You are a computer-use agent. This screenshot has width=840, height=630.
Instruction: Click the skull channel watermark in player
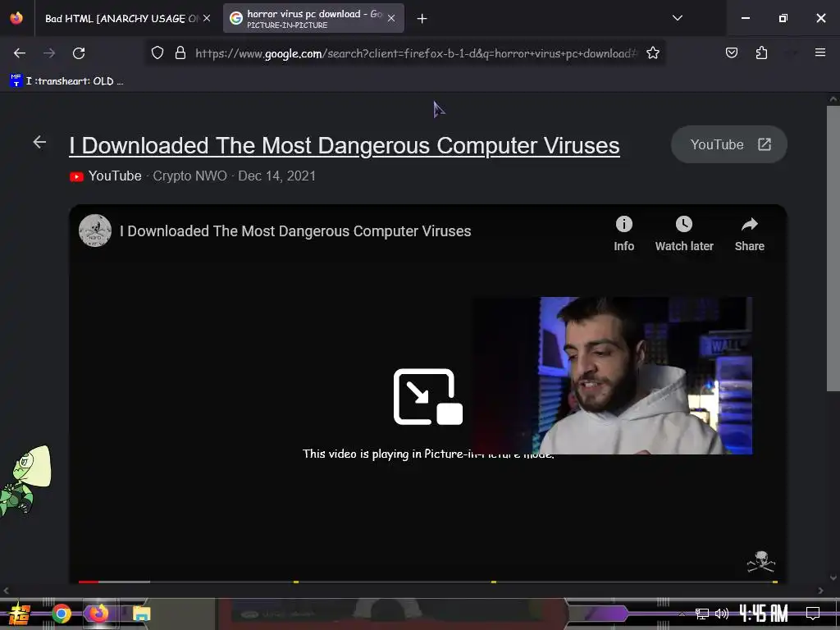tap(761, 561)
